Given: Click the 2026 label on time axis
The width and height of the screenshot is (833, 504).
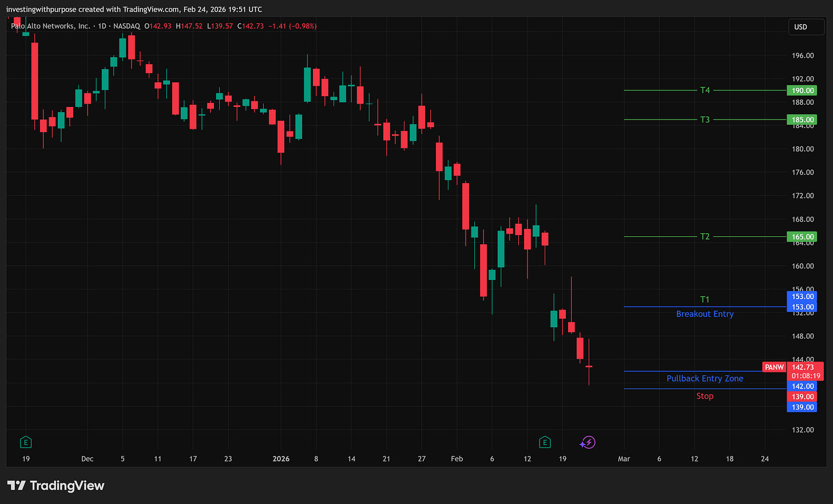Looking at the screenshot, I should [281, 459].
